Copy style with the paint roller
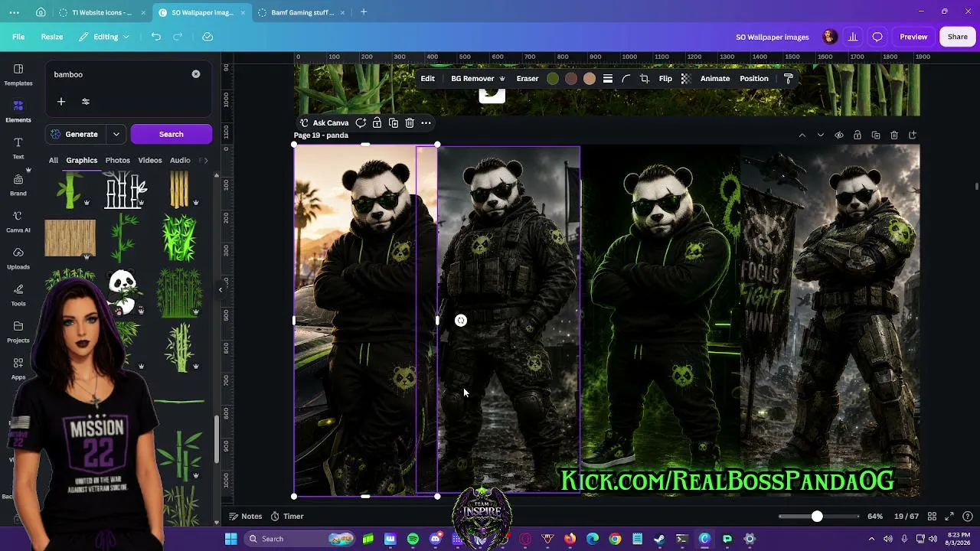The height and width of the screenshot is (551, 980). tap(789, 79)
